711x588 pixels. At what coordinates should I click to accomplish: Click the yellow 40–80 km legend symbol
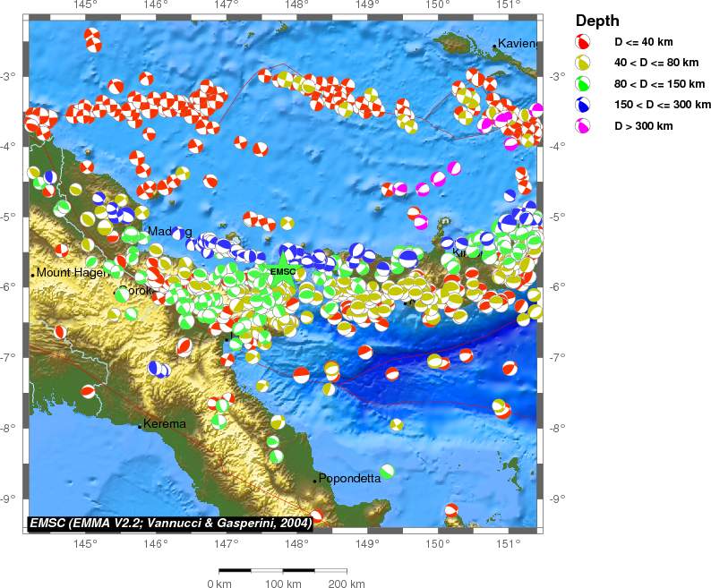582,63
